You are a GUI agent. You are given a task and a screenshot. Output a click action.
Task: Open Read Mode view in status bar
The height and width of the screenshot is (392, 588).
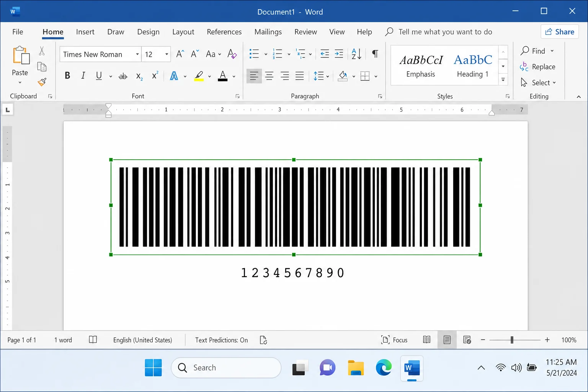coord(427,340)
